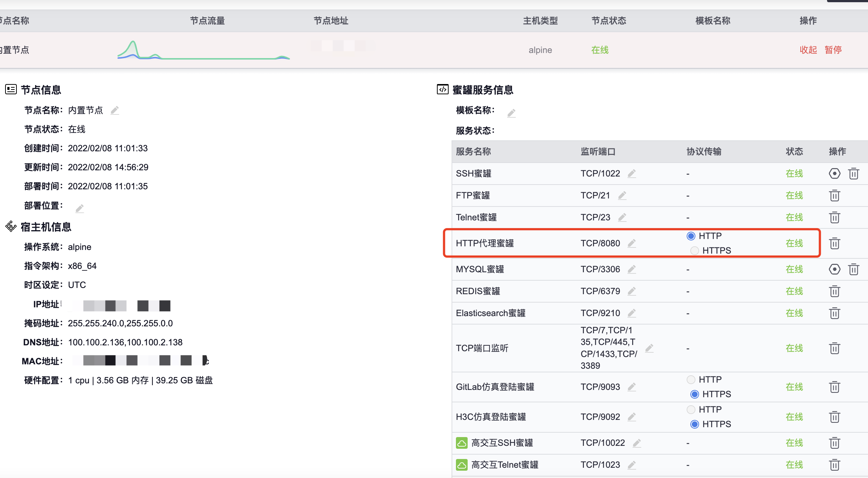Screen dimensions: 868x478
Task: Edit 高交互Telnet蜜罐 port TCP/1023
Action: tap(632, 465)
